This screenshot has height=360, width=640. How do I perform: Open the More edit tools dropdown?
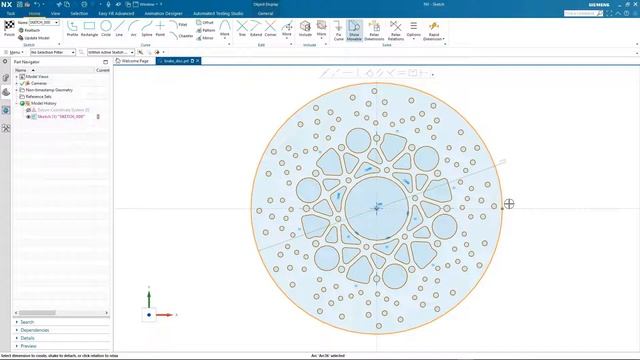click(x=287, y=29)
